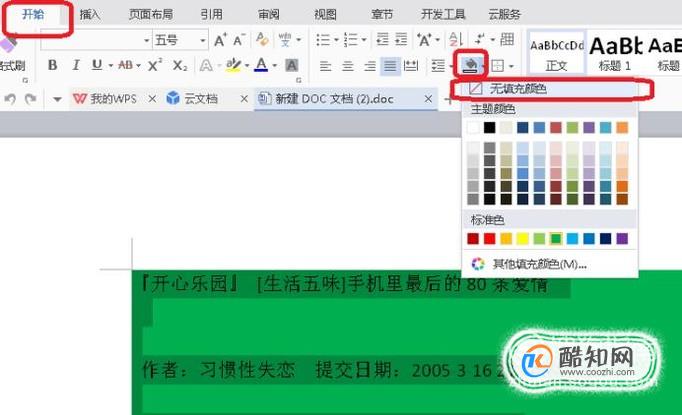The height and width of the screenshot is (415, 682).
Task: Click the shading paint bucket icon
Action: pyautogui.click(x=470, y=66)
